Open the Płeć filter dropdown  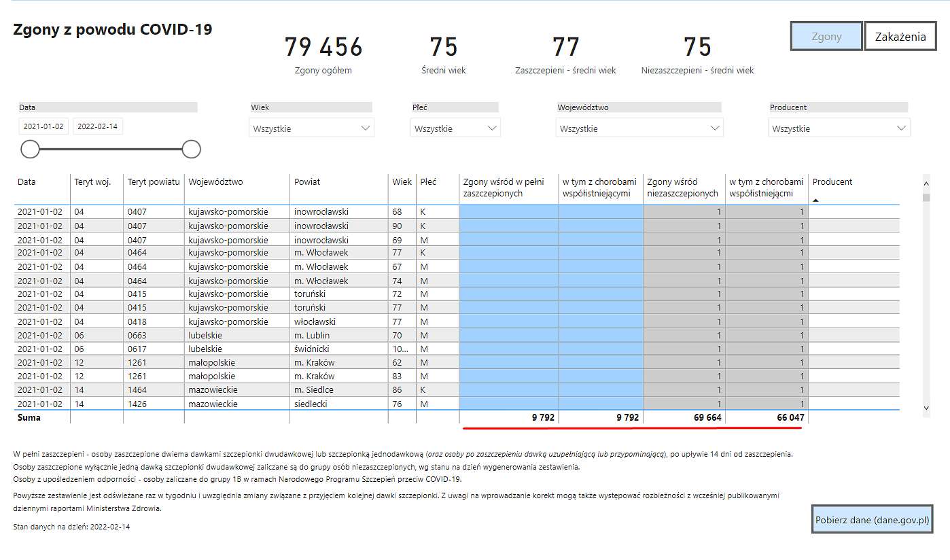455,128
